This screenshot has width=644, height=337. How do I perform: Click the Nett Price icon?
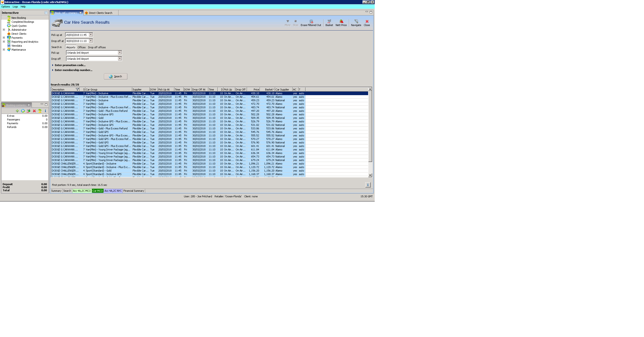tap(341, 22)
